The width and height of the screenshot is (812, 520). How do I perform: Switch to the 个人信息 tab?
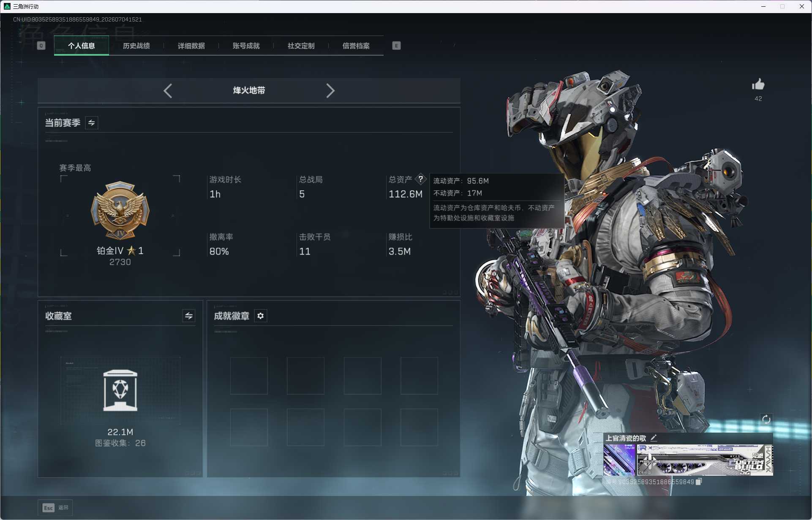[x=82, y=46]
